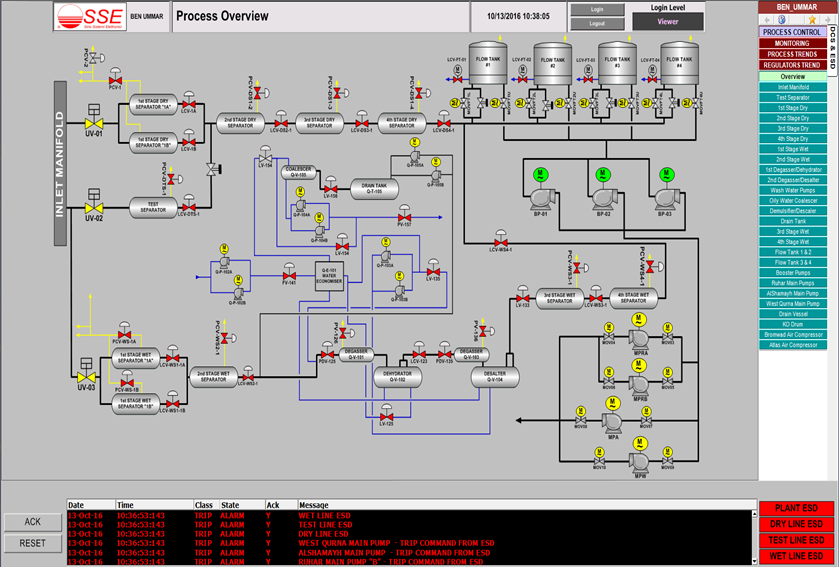Acknowledge alarms with the ACK button

pos(33,522)
